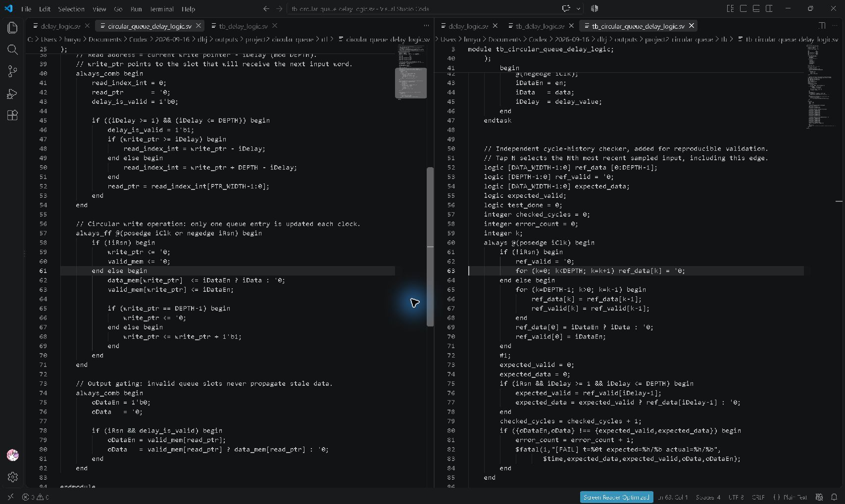Open the Explorer view in activity bar
Viewport: 845px width, 504px height.
click(12, 28)
